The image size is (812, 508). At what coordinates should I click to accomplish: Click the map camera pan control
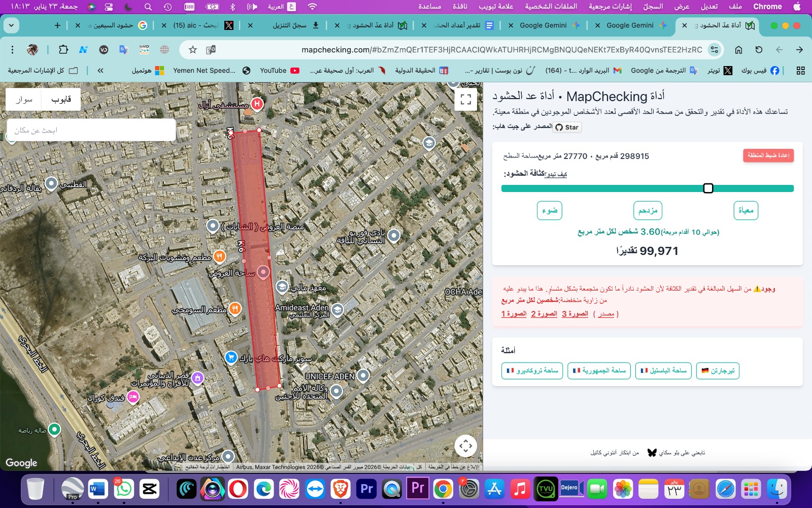pos(465,446)
